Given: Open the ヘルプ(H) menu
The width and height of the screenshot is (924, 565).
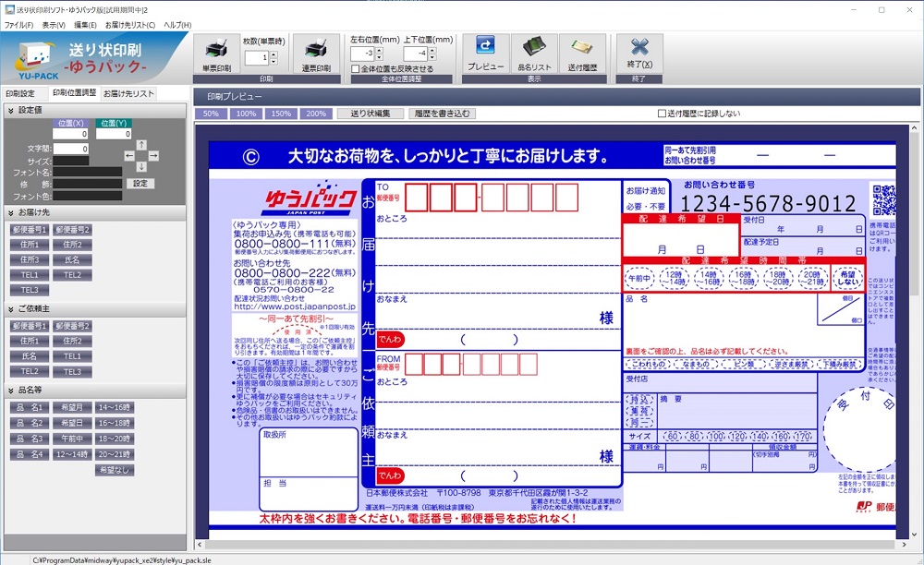Looking at the screenshot, I should 177,25.
